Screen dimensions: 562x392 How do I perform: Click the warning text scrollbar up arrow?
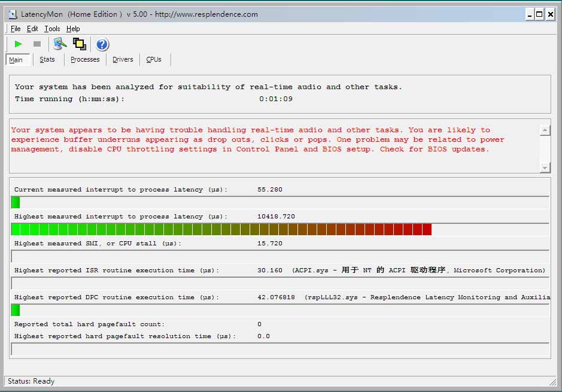(x=545, y=130)
